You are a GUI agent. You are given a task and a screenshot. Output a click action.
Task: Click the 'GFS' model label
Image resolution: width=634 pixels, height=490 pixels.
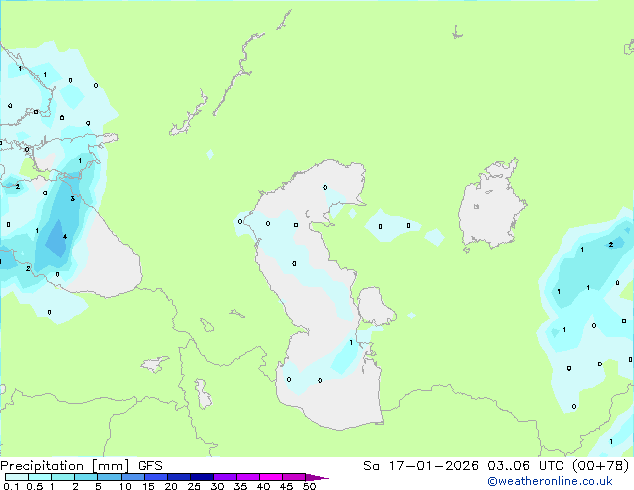(150, 466)
